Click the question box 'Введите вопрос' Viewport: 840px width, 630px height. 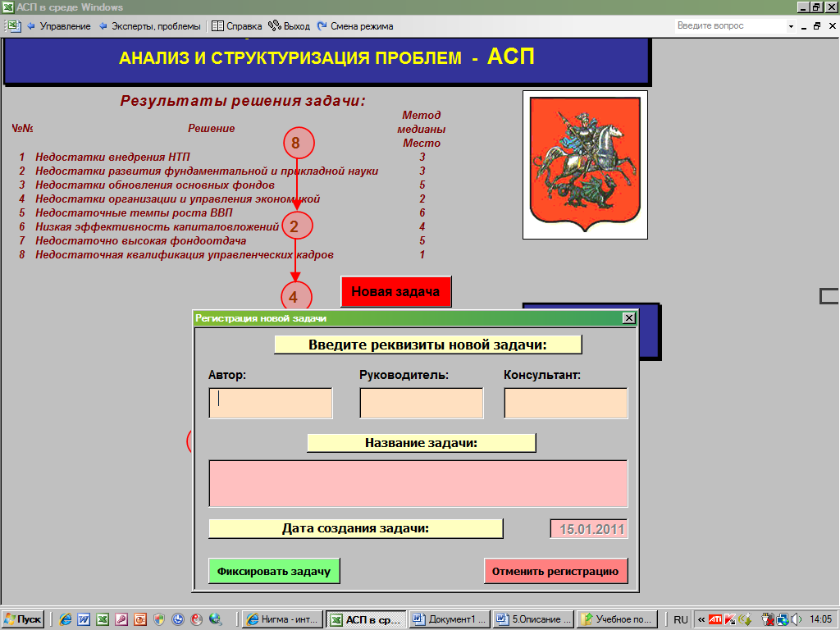pyautogui.click(x=729, y=25)
